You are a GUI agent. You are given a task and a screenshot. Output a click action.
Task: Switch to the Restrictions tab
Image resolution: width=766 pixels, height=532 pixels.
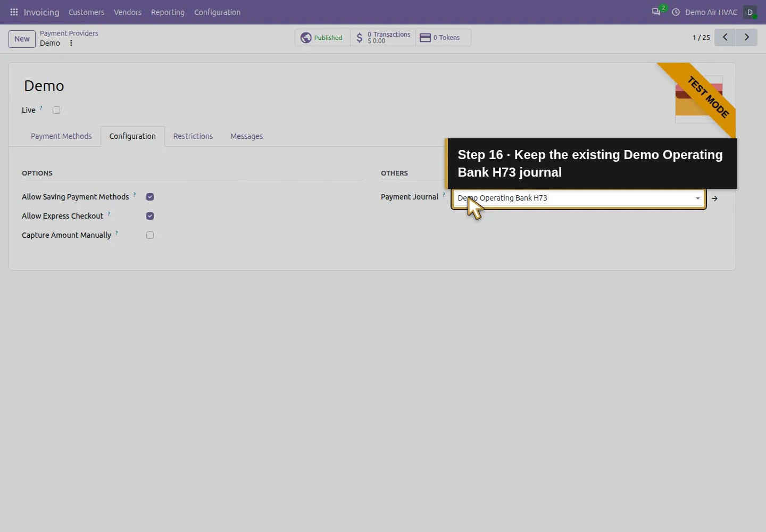(193, 136)
